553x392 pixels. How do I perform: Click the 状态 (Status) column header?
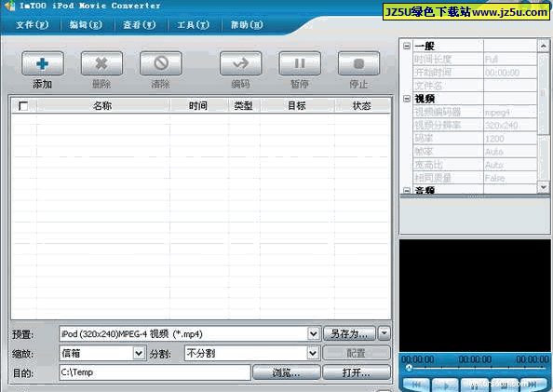[362, 105]
